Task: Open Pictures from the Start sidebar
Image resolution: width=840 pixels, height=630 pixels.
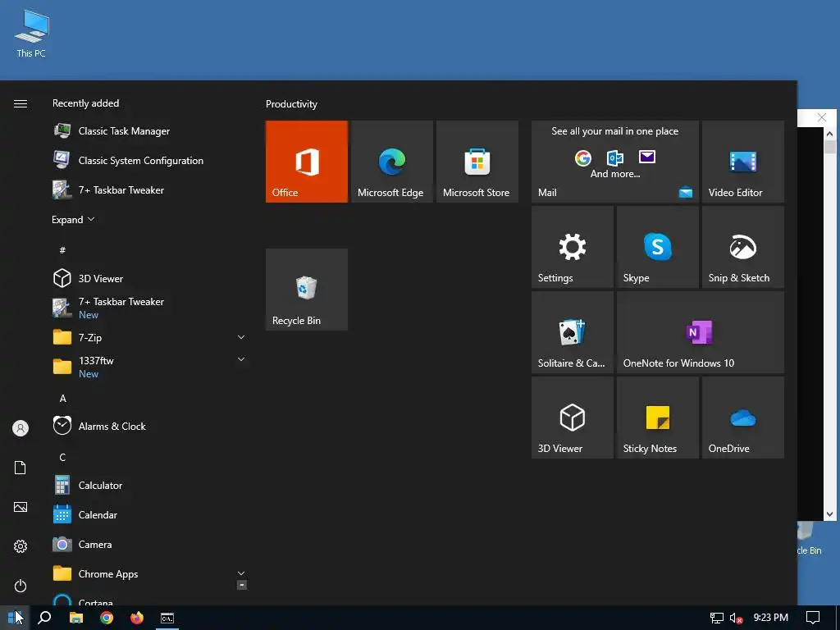Action: pos(21,507)
